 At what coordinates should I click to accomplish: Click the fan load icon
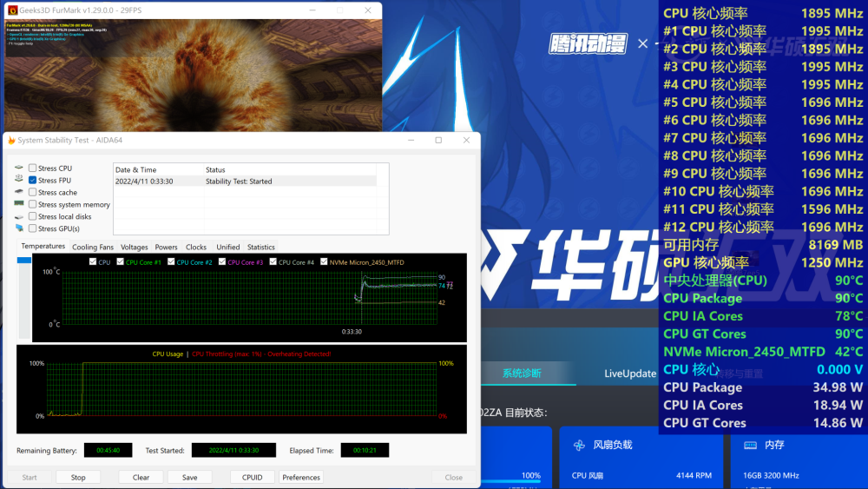[x=579, y=446]
